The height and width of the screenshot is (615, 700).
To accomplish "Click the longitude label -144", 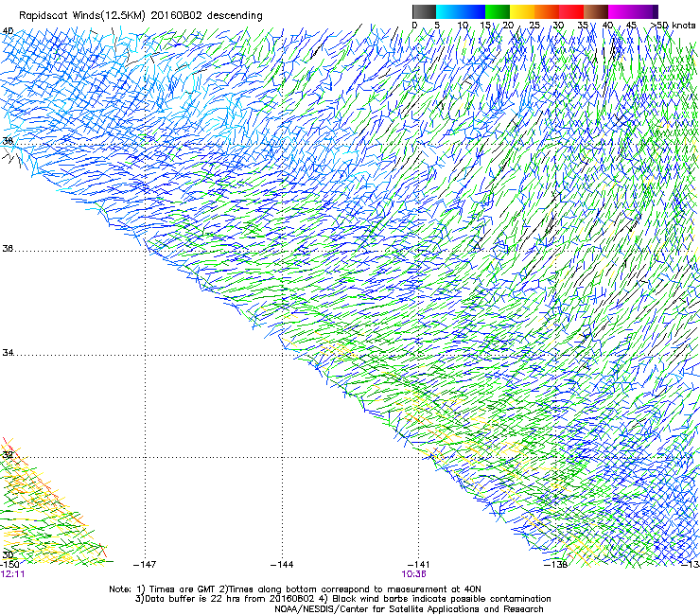I will pos(282,565).
